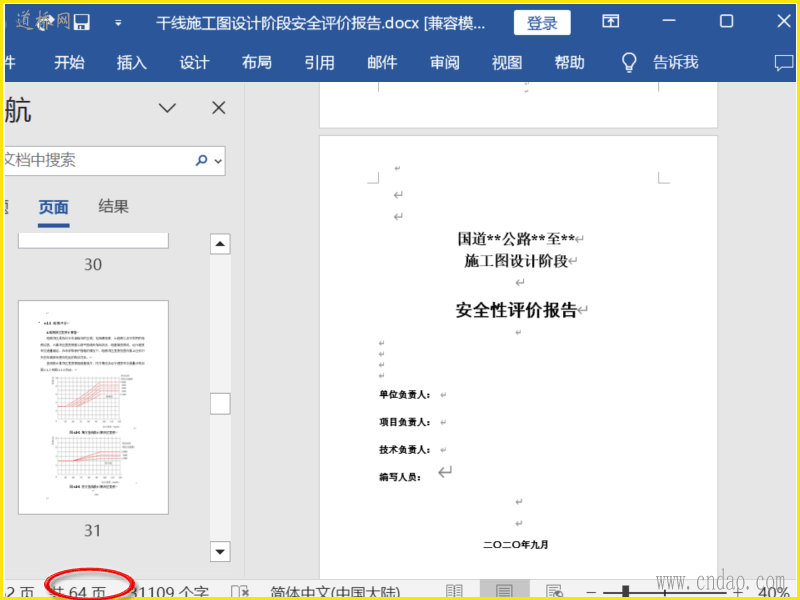Select the 页面 tab in the navigation pane
Screen dimensions: 800x600
54,207
